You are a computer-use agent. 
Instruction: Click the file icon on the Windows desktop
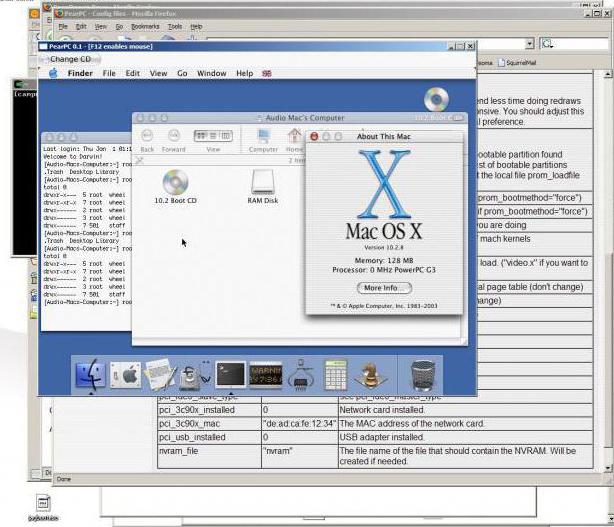pyautogui.click(x=43, y=507)
